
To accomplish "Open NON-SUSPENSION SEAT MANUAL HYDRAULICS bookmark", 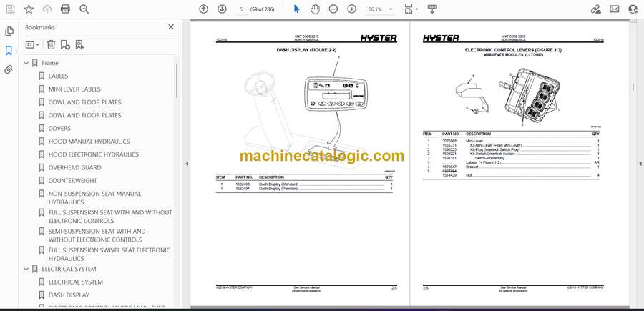I will [x=94, y=198].
